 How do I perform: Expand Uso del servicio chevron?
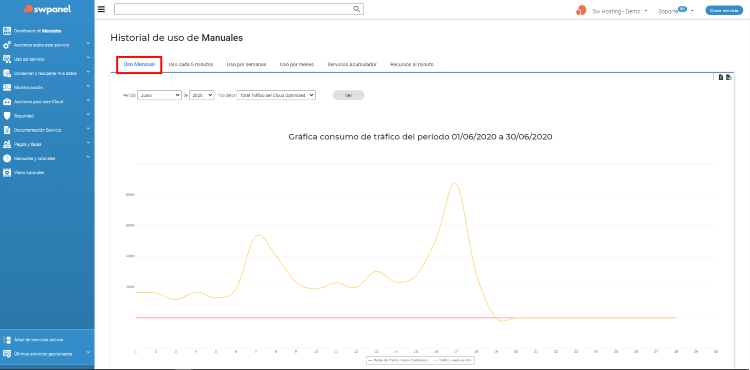(88, 58)
